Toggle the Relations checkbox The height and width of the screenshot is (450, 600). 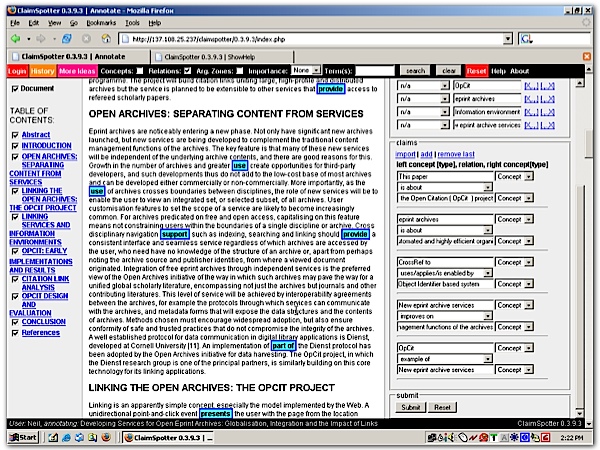(x=187, y=71)
